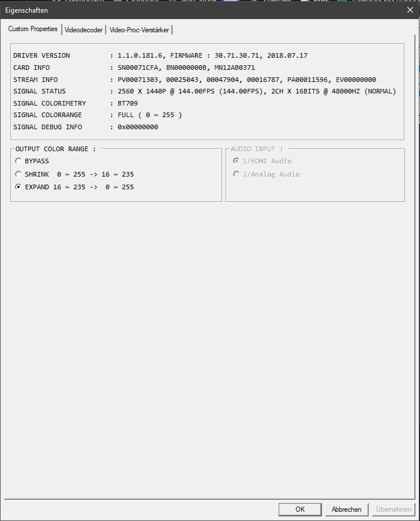Click the Eigenschaften title bar text
Screen dimensions: 420x521
pos(27,10)
